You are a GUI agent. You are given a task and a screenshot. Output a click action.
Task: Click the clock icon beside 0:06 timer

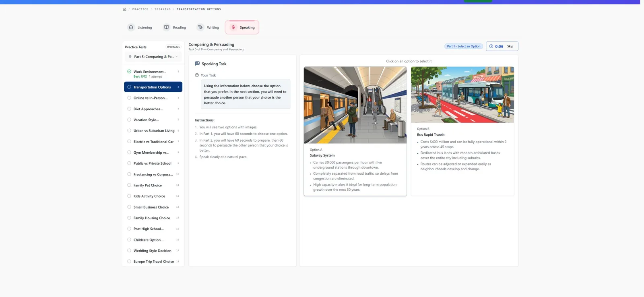491,46
